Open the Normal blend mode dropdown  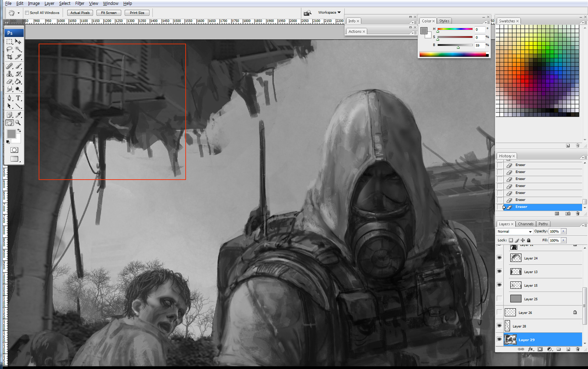tap(514, 231)
